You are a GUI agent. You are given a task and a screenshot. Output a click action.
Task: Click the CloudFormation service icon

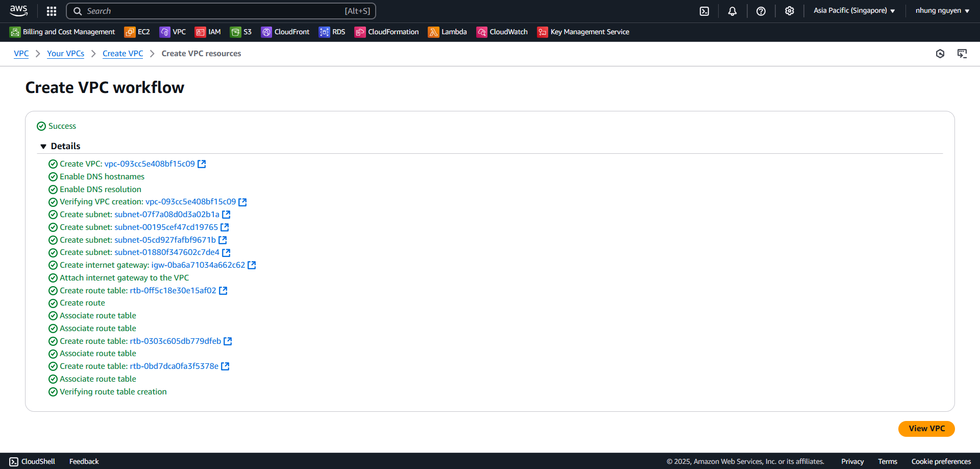click(x=360, y=32)
